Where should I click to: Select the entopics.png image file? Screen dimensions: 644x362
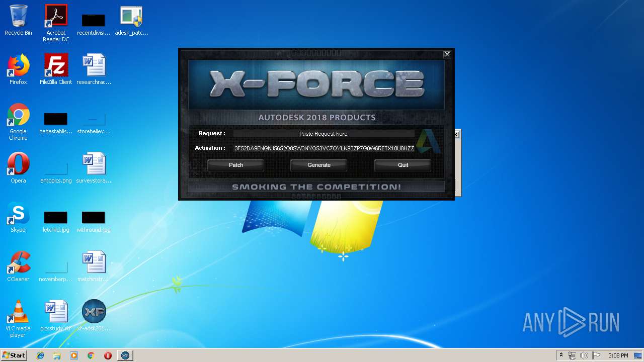tap(56, 172)
